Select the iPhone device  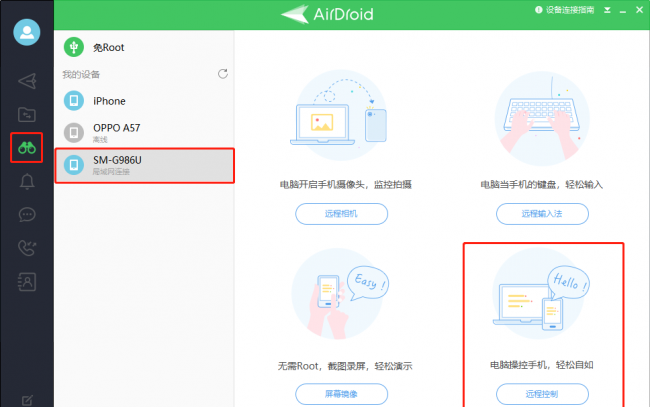(144, 101)
